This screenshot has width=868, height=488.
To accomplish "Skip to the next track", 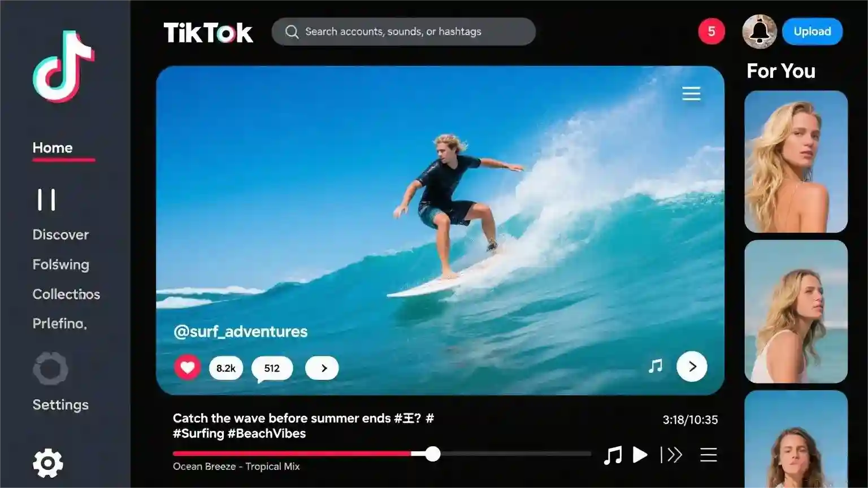I will click(x=672, y=455).
